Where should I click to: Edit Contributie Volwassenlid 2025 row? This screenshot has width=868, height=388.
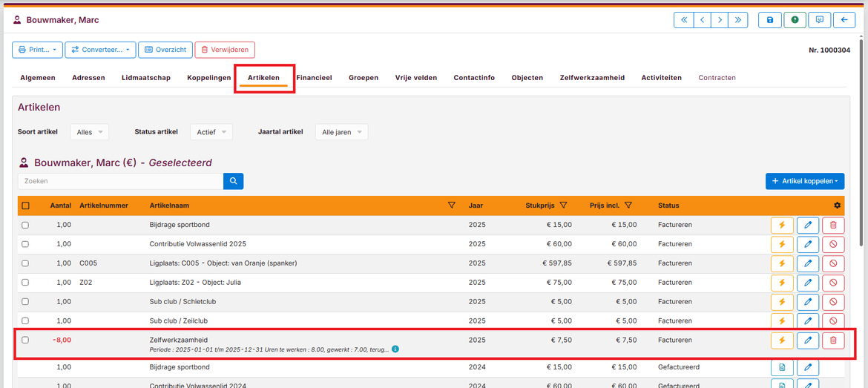808,244
